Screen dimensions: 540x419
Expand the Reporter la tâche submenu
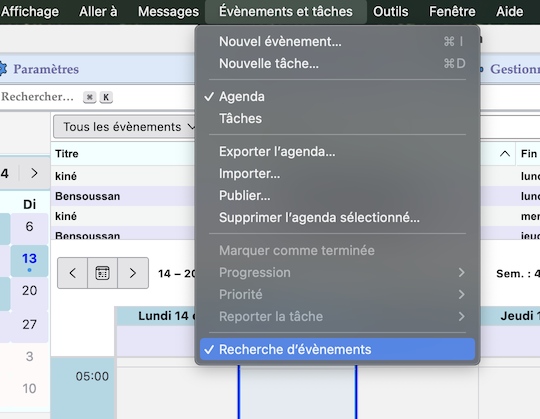tap(338, 317)
